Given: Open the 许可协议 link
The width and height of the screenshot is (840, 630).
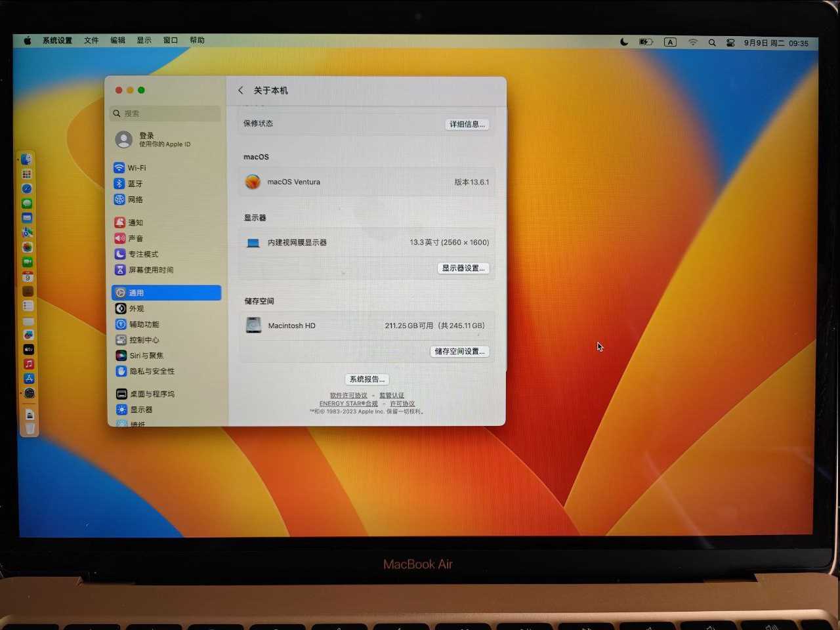Looking at the screenshot, I should (x=402, y=404).
